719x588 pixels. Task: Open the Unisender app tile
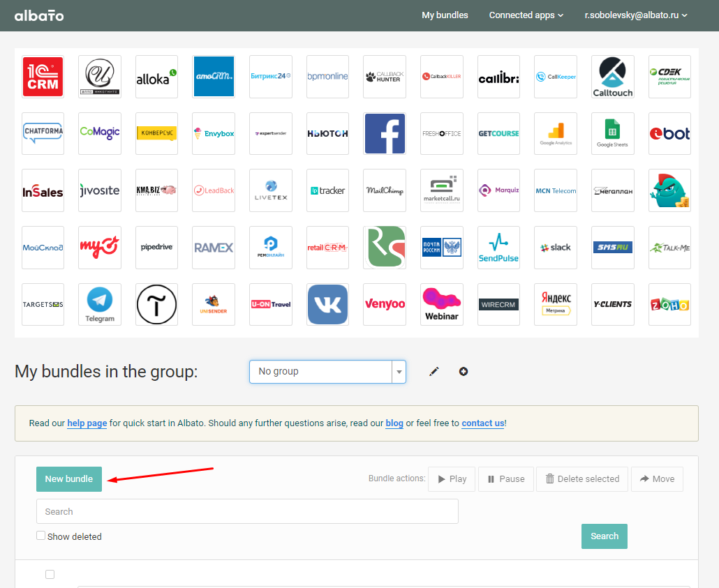coord(214,304)
